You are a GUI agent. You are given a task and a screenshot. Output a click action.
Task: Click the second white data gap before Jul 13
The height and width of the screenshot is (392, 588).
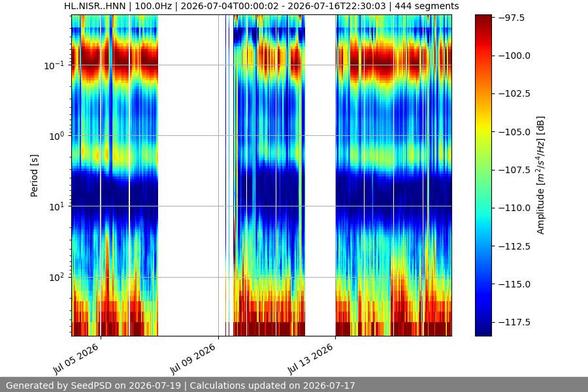(320, 175)
